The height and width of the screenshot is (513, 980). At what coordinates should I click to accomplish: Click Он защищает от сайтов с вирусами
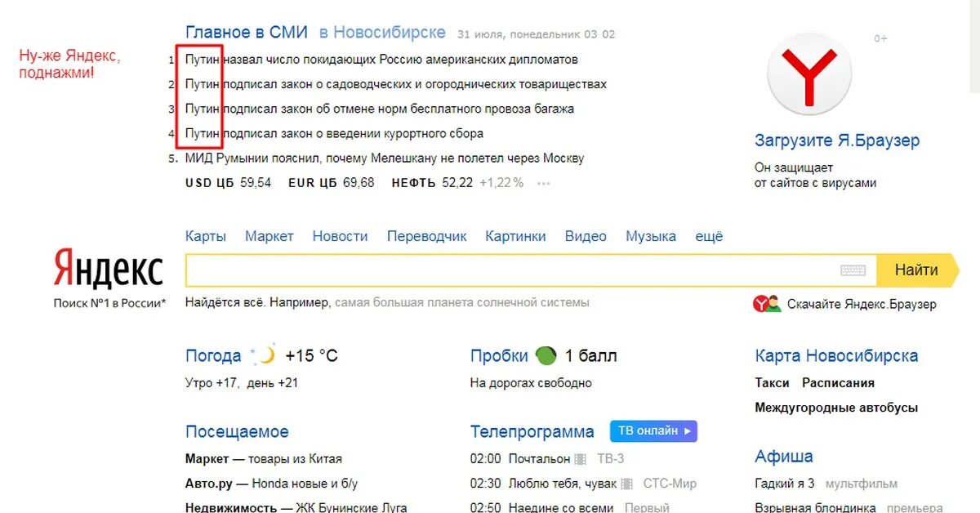click(815, 175)
